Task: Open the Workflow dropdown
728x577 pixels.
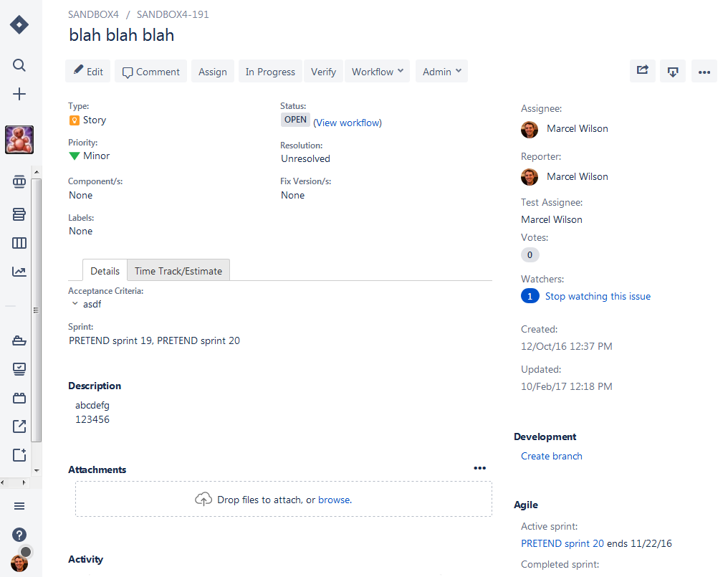Action: tap(377, 71)
